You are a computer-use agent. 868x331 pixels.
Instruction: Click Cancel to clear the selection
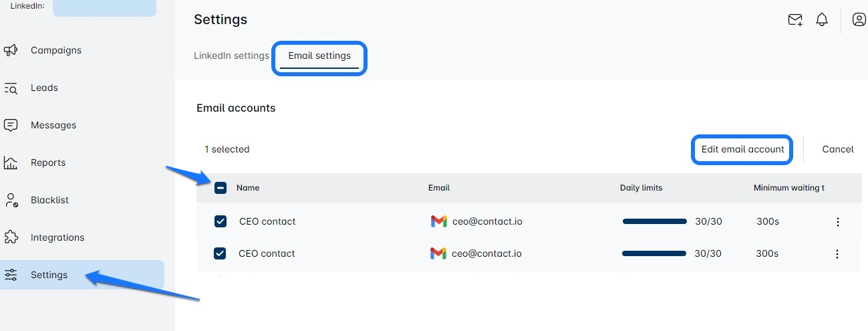coord(838,150)
